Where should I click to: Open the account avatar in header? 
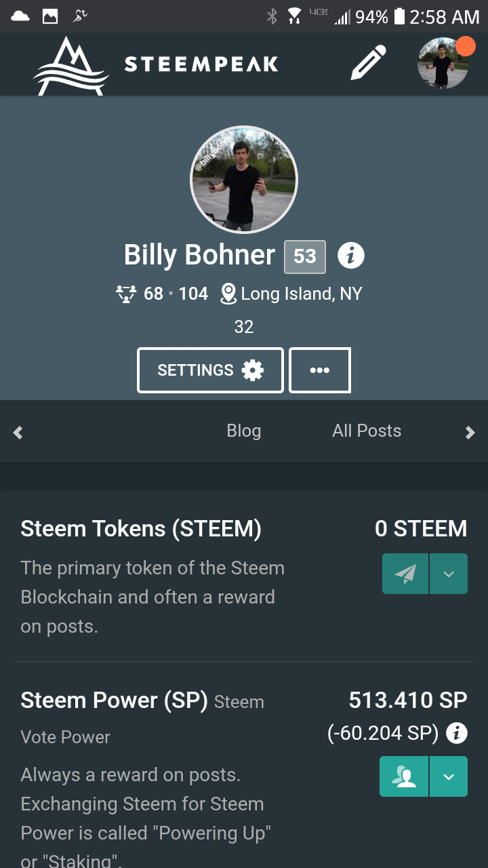coord(443,64)
